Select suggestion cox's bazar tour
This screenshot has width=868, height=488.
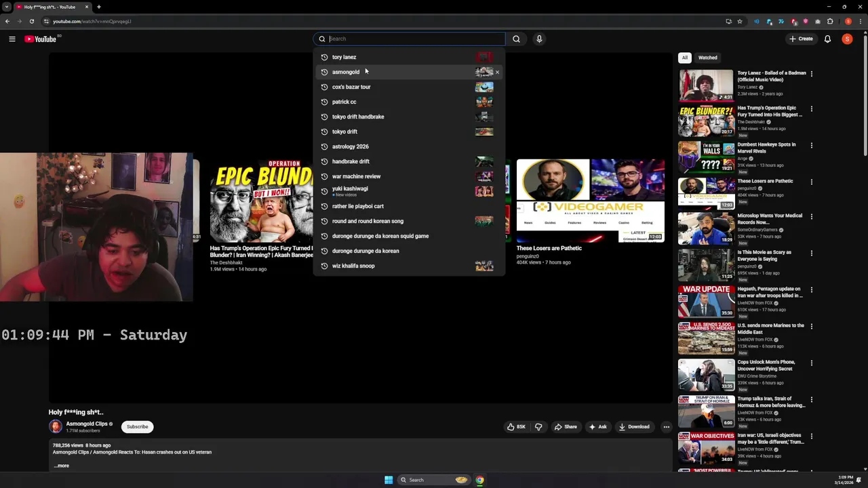coord(409,87)
